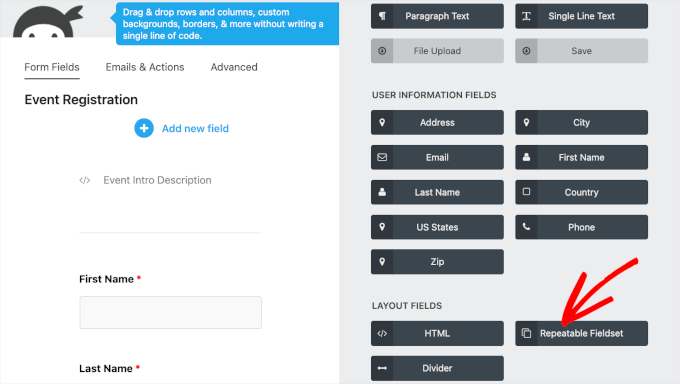
Task: Click the Phone handset icon
Action: click(526, 226)
